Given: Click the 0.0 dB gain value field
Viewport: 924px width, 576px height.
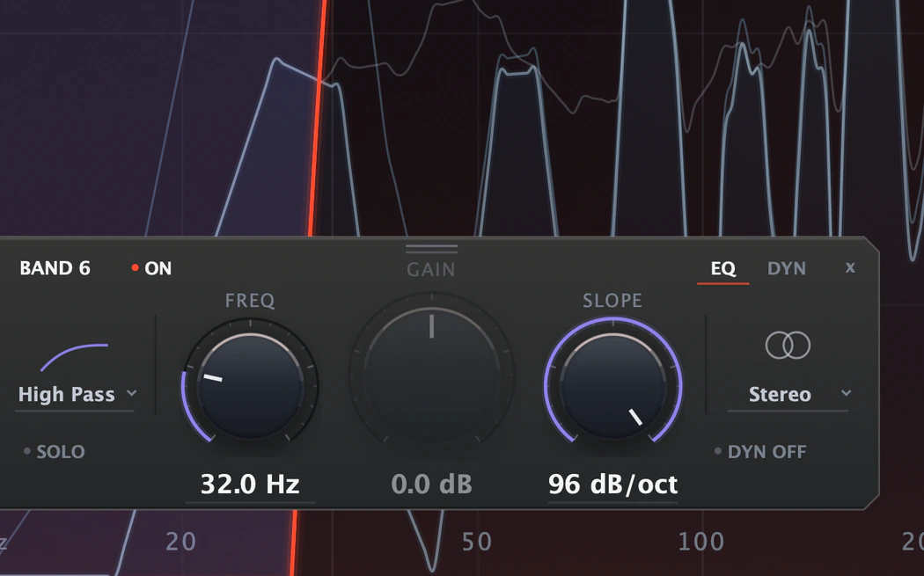Looking at the screenshot, I should (x=431, y=485).
